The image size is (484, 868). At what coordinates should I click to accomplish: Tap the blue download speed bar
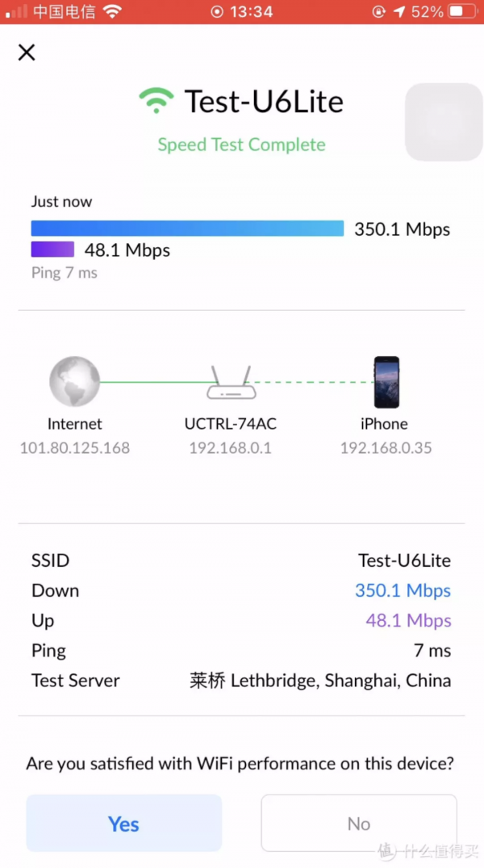coord(187,229)
